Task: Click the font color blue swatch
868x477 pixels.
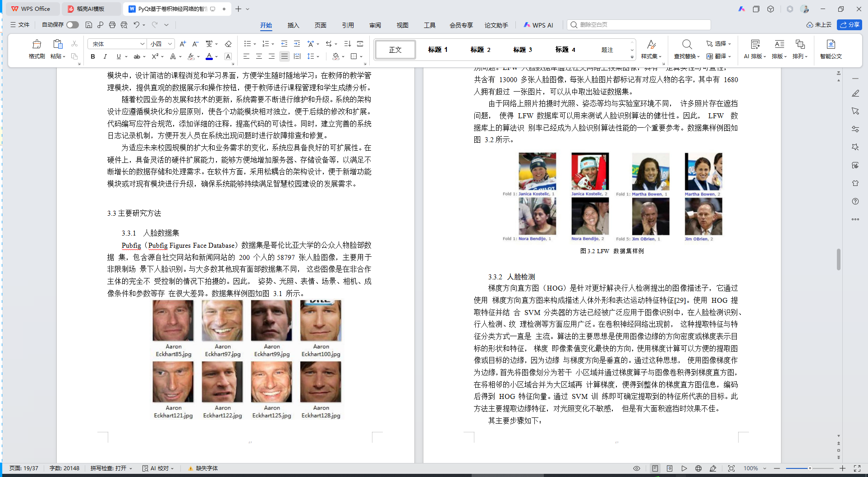Action: coord(209,56)
